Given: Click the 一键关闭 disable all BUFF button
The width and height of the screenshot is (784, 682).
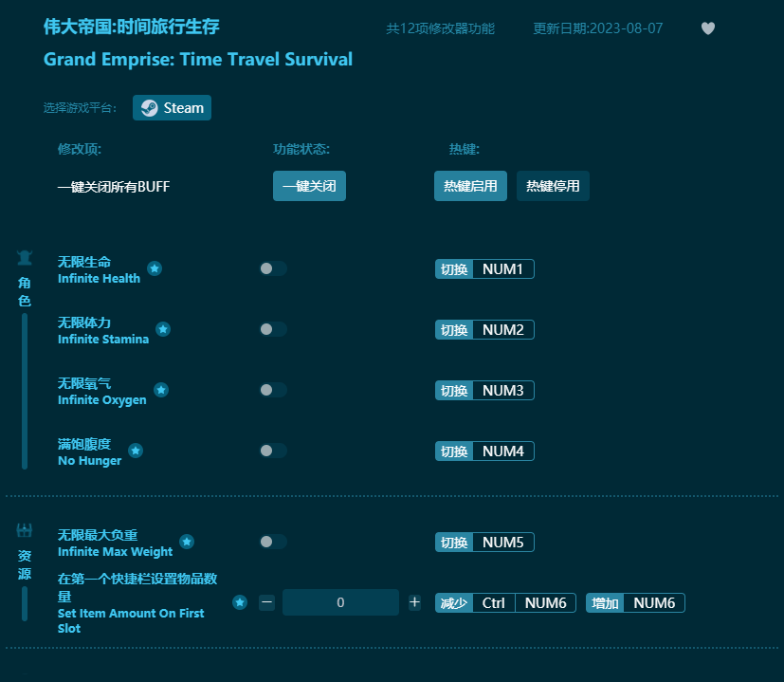Looking at the screenshot, I should click(309, 186).
